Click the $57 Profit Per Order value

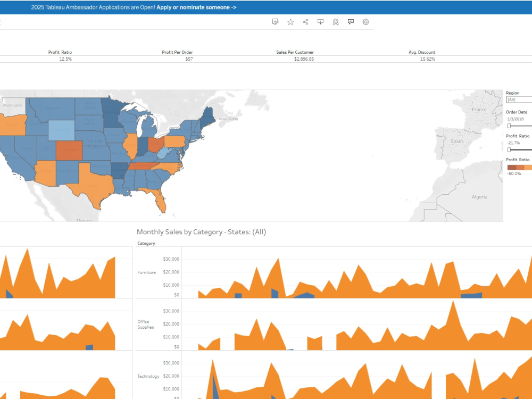pyautogui.click(x=189, y=59)
